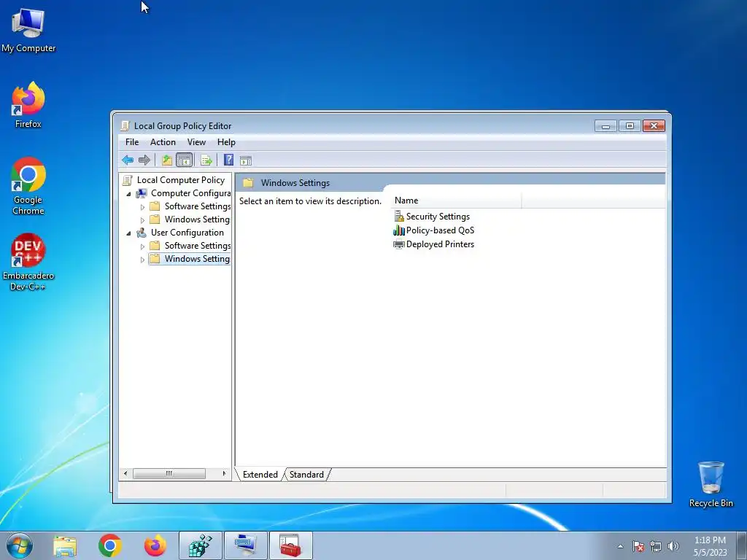Screen dimensions: 747x560
Task: Click the Export List toolbar icon
Action: (x=206, y=160)
